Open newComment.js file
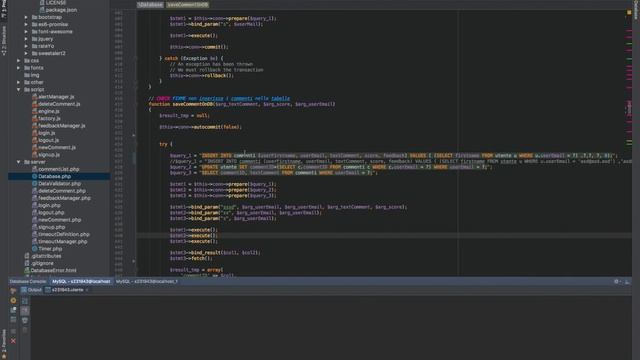The width and height of the screenshot is (640, 360). [x=54, y=147]
